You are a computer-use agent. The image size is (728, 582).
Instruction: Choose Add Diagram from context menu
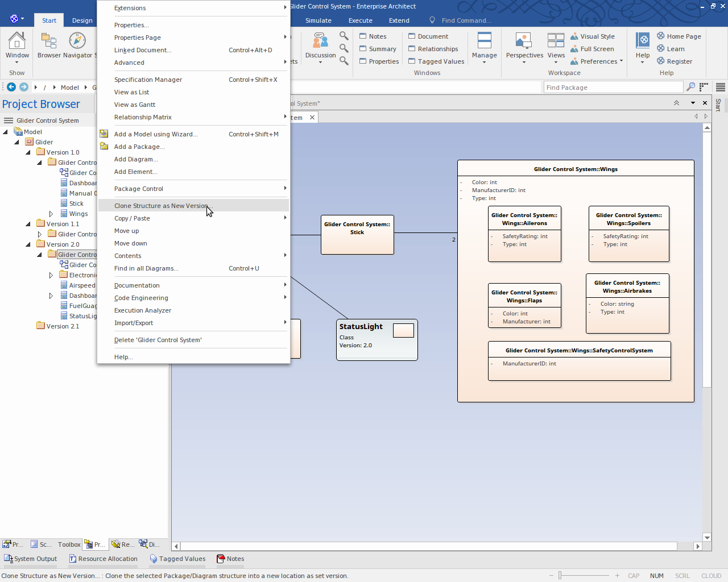coord(135,159)
